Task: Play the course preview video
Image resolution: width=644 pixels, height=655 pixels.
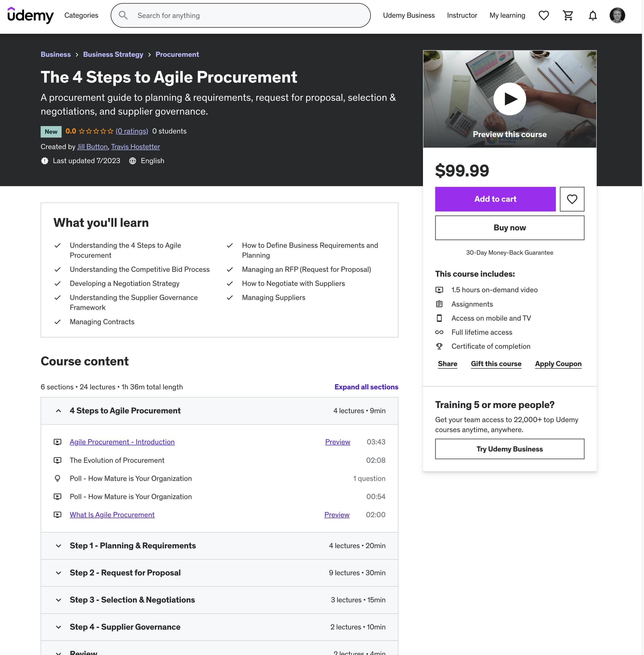Action: (x=509, y=99)
